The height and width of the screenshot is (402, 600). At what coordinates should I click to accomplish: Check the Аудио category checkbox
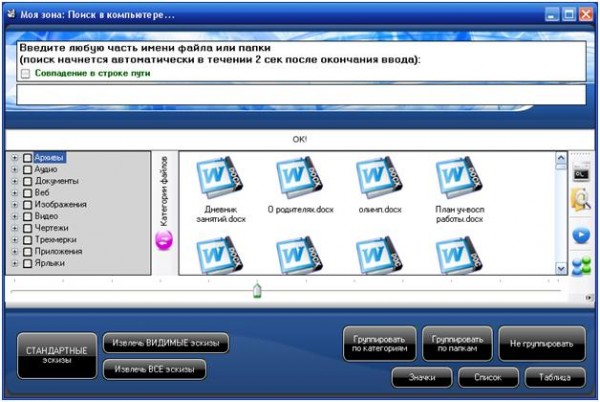[x=27, y=169]
